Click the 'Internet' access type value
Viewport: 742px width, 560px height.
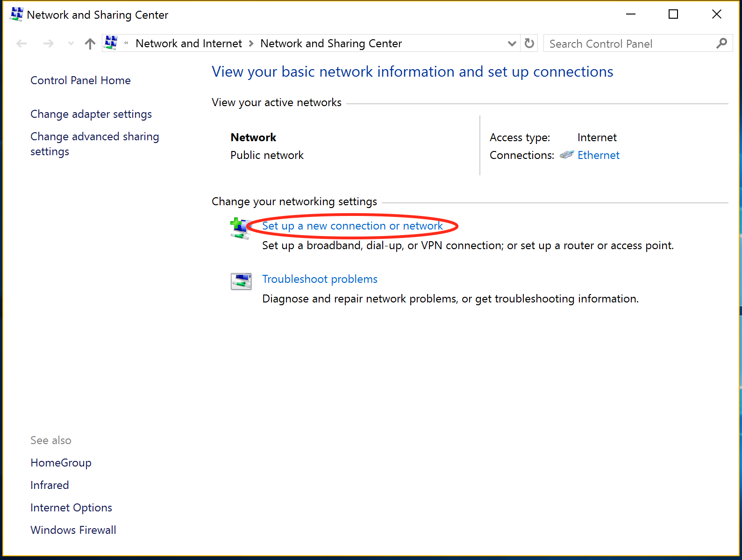click(597, 137)
